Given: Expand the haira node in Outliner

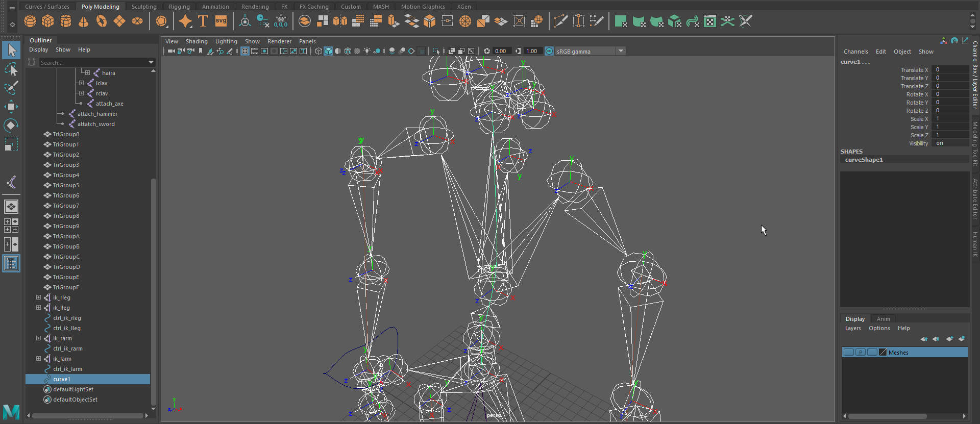Looking at the screenshot, I should [87, 73].
